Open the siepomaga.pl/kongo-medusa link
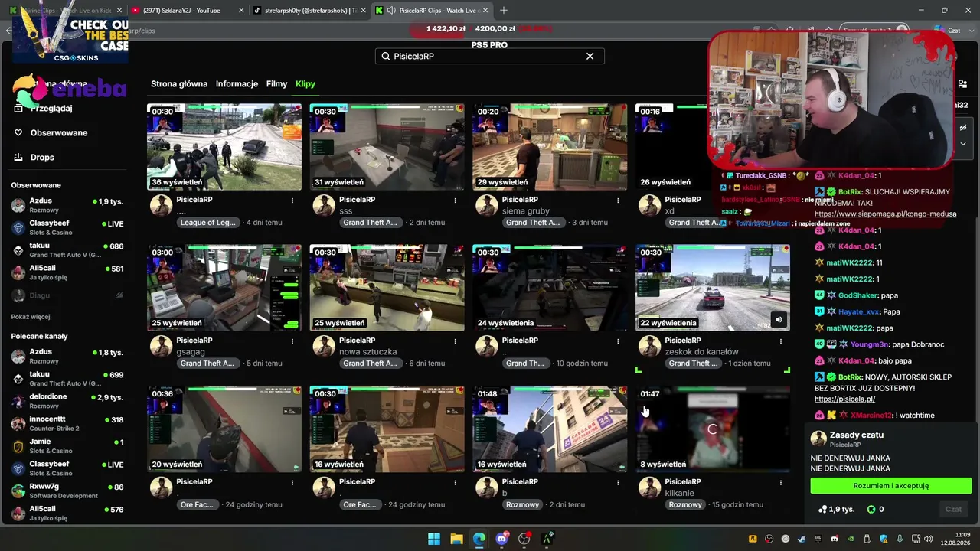 tap(885, 214)
